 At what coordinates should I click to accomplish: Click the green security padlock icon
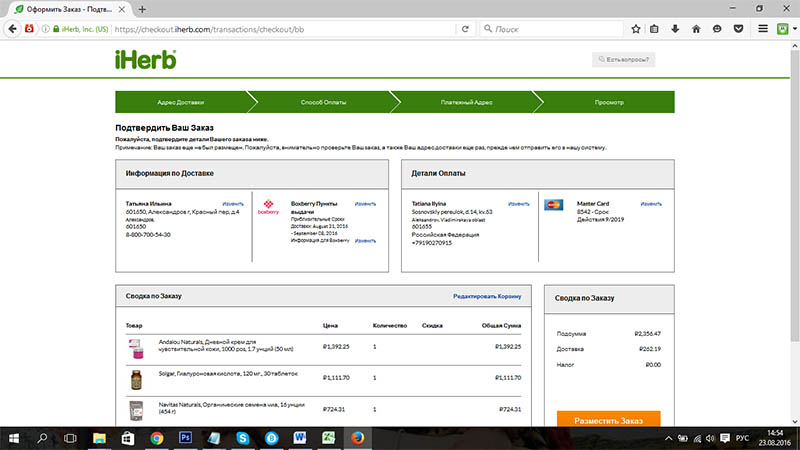[x=56, y=29]
